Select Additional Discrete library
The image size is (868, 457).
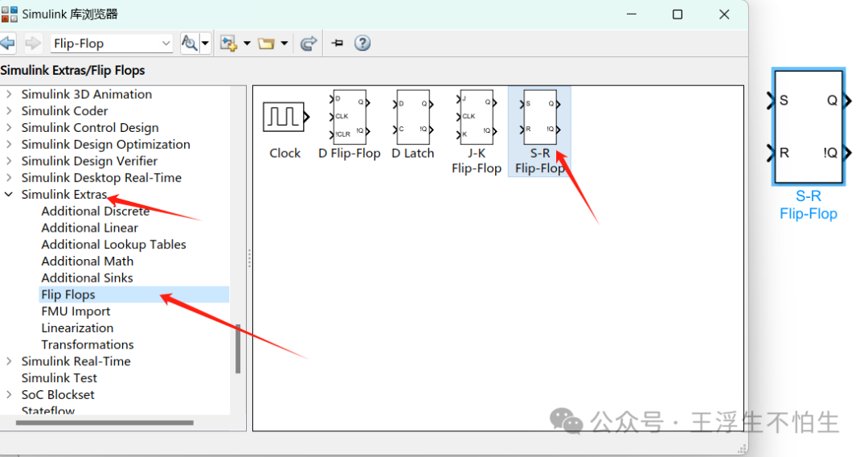pyautogui.click(x=95, y=211)
